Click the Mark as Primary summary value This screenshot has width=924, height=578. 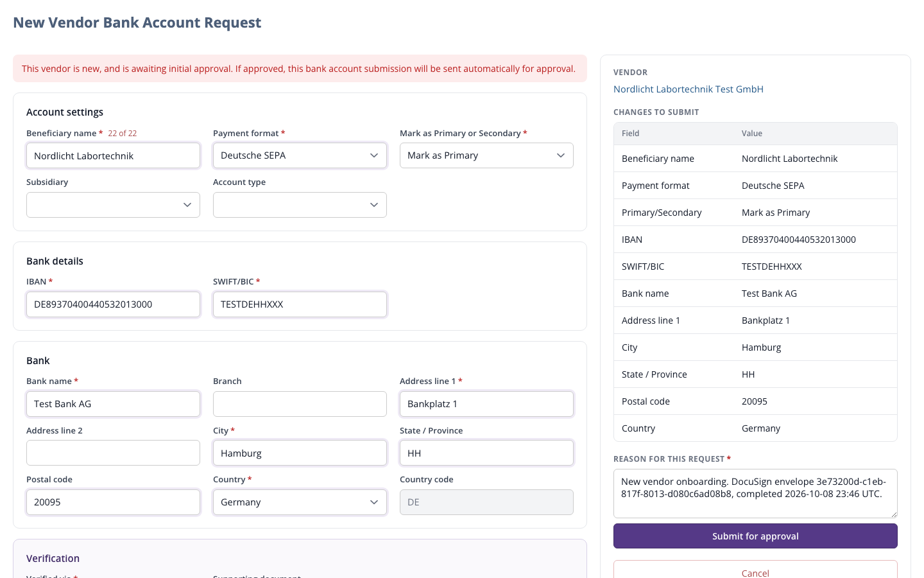(x=776, y=213)
